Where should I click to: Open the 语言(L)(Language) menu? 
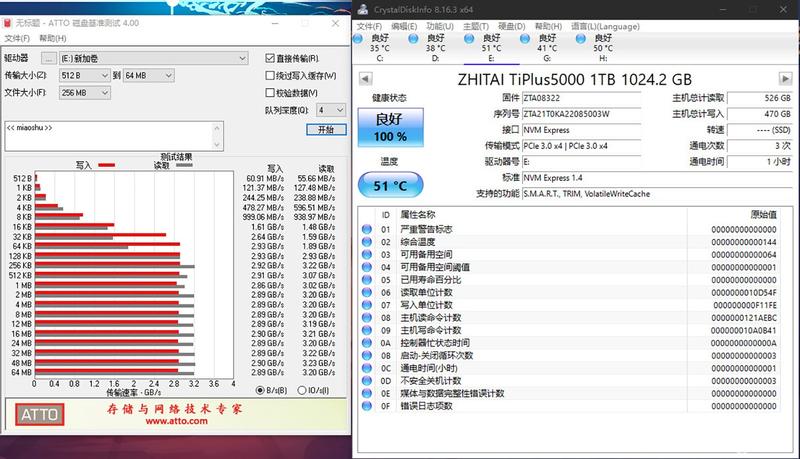(x=605, y=27)
